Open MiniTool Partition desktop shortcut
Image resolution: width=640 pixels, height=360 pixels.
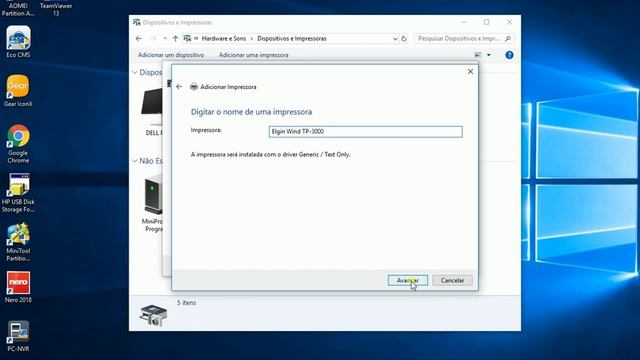point(18,242)
